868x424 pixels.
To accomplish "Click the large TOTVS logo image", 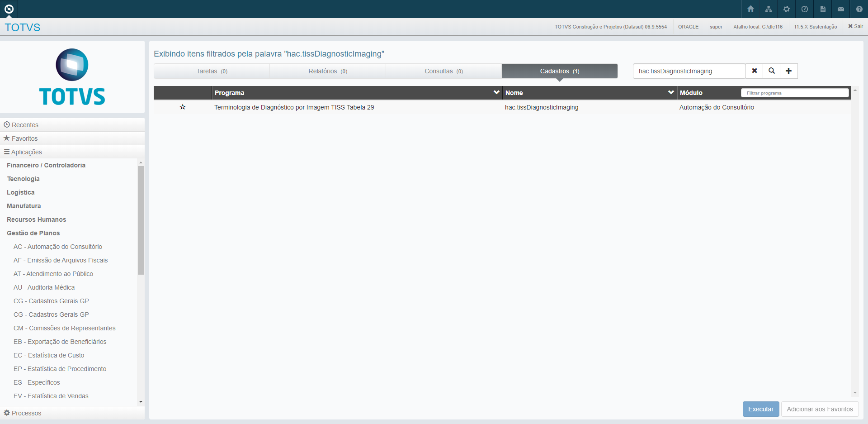I will (72, 77).
